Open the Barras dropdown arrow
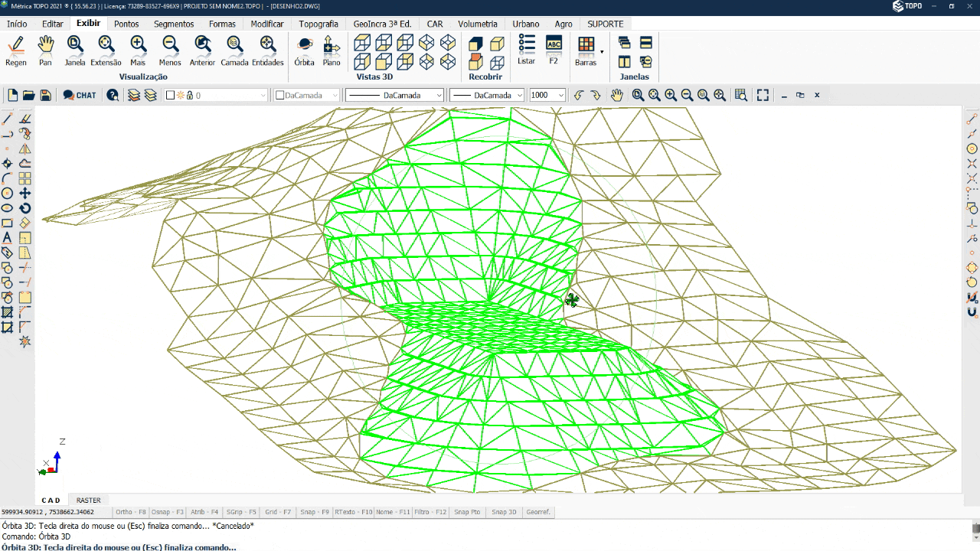Screen dimensions: 980x551 click(x=602, y=52)
